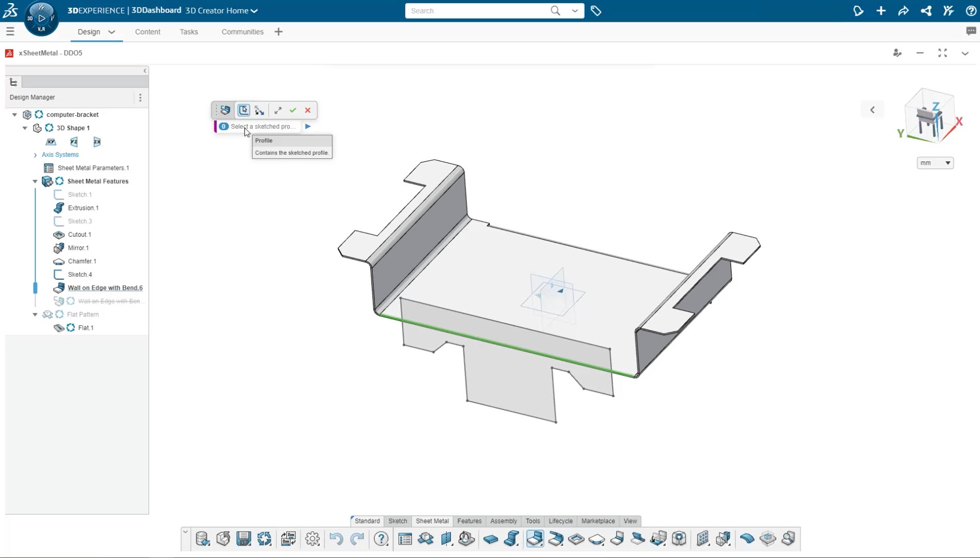This screenshot has width=980, height=558.
Task: Select Sheet Metal Parameters.1 in the tree
Action: 93,168
